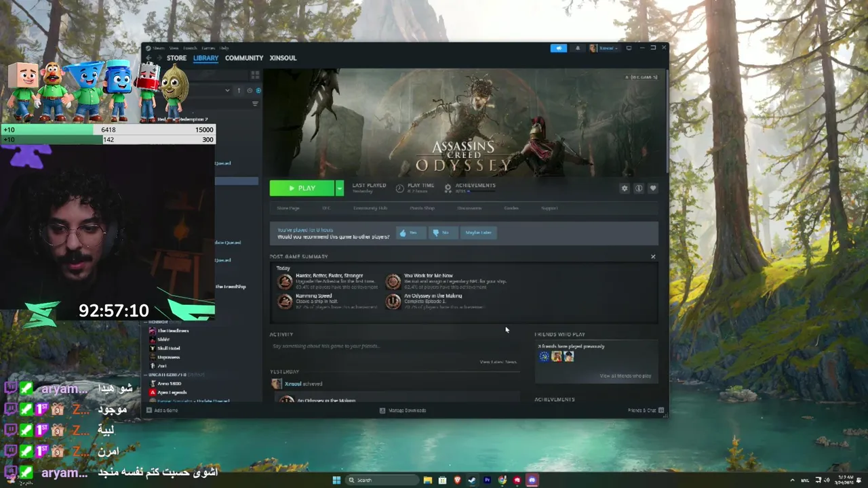Click the taskbar Search box
Screen dimensions: 868x488
[381, 480]
